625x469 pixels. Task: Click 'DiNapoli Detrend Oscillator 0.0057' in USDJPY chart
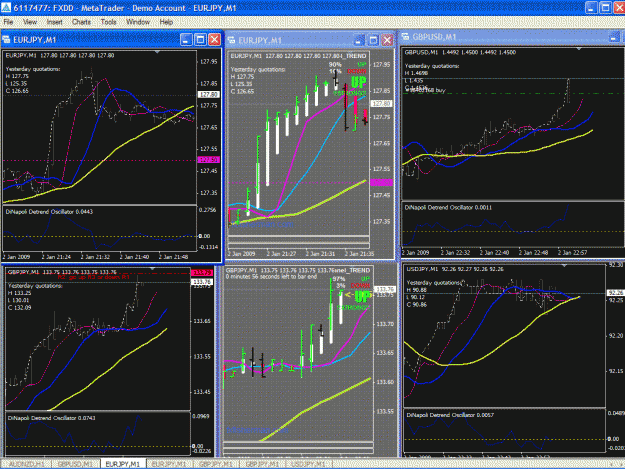(450, 415)
